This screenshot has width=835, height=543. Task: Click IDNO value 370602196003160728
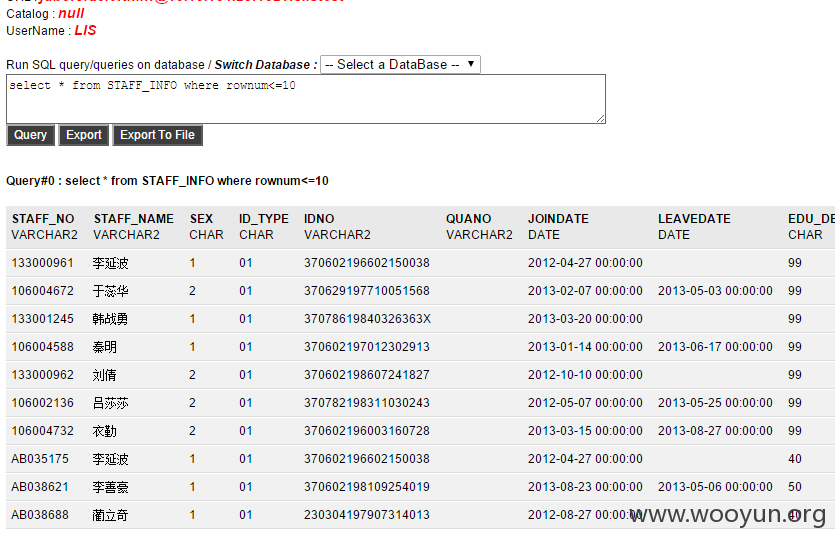coord(367,431)
